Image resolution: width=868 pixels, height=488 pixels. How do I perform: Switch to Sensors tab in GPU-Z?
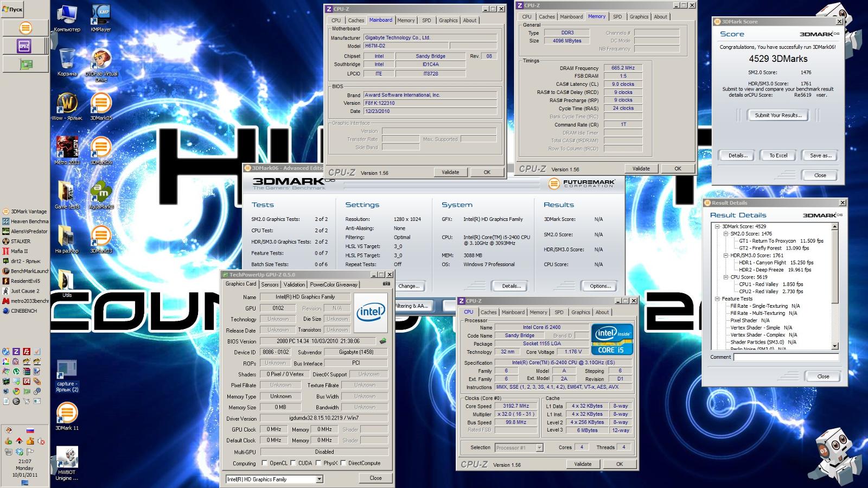[x=270, y=284]
